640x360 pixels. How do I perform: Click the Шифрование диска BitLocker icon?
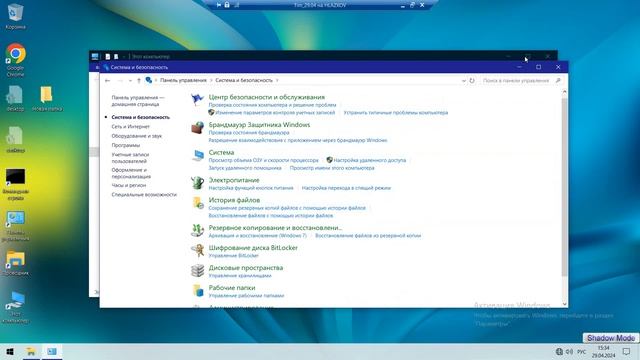coord(198,251)
